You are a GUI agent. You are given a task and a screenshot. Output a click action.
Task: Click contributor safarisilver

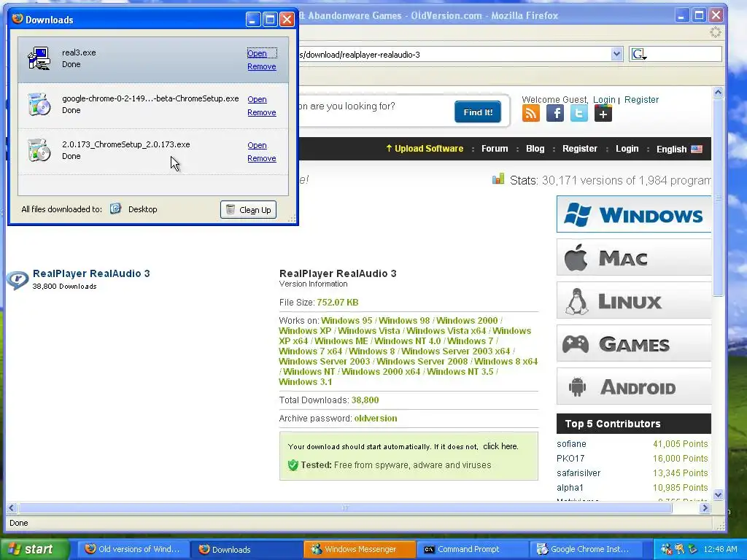578,472
